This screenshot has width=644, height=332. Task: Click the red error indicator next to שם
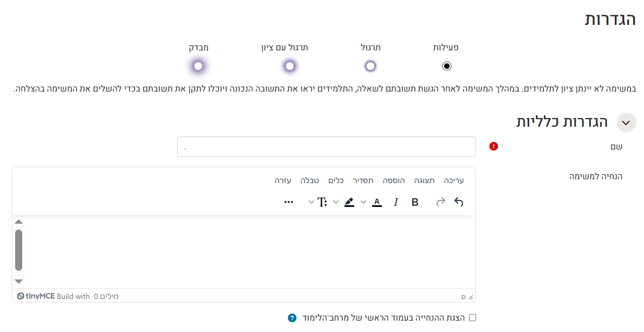[x=493, y=147]
